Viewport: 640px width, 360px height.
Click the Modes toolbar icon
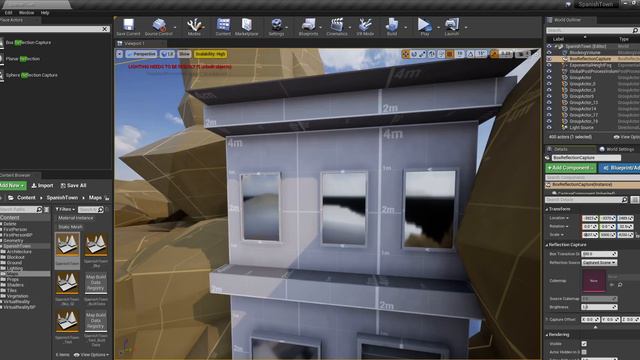tap(194, 25)
